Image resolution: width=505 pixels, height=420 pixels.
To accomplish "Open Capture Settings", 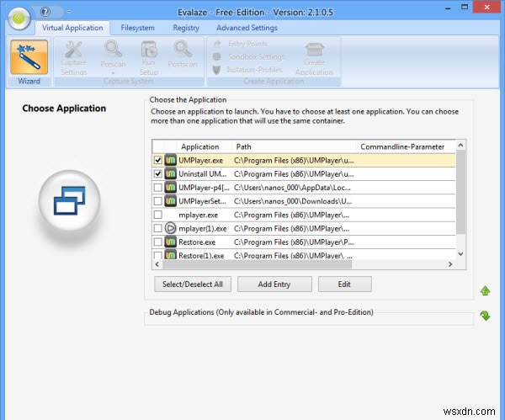I will tap(73, 58).
